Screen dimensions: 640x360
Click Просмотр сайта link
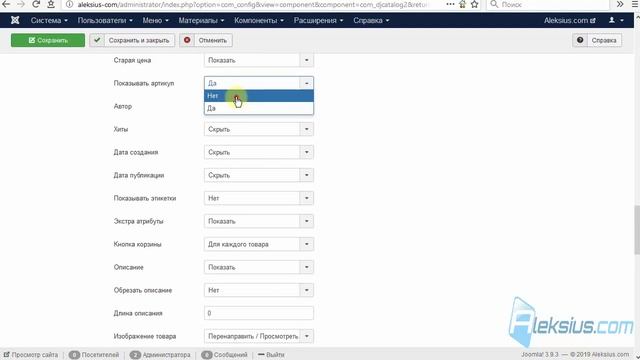click(x=31, y=355)
